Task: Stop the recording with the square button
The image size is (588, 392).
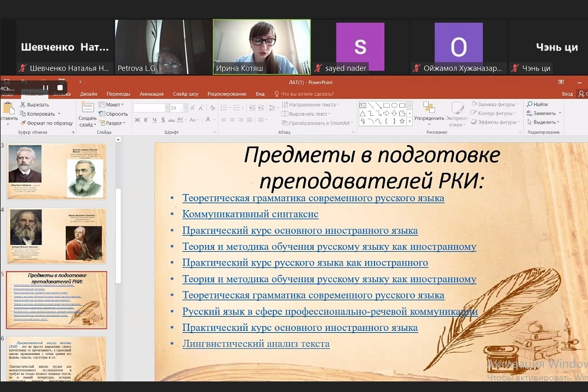Action: pyautogui.click(x=59, y=88)
